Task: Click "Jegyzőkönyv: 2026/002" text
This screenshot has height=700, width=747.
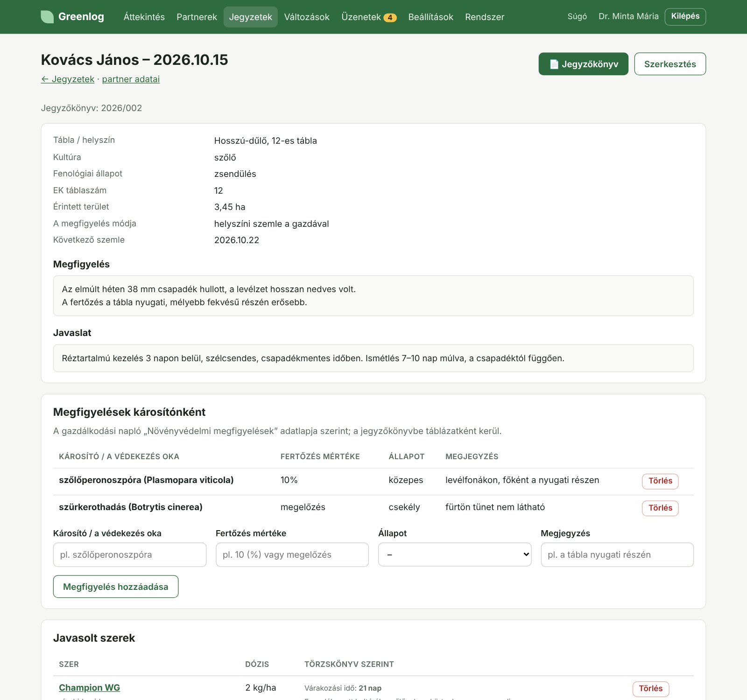Action: 91,108
